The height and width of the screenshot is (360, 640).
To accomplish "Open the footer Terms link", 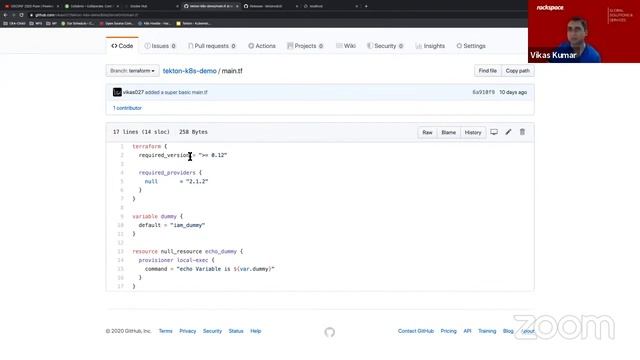I will click(165, 331).
